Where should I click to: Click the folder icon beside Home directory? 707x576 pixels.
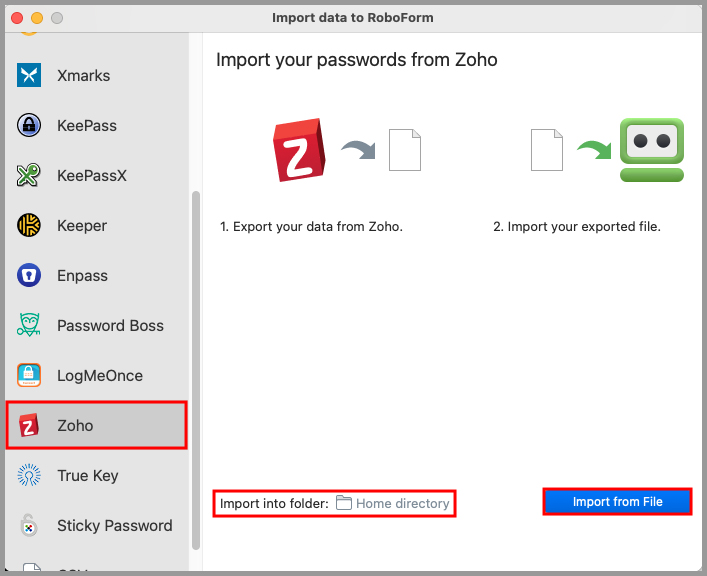[x=344, y=503]
